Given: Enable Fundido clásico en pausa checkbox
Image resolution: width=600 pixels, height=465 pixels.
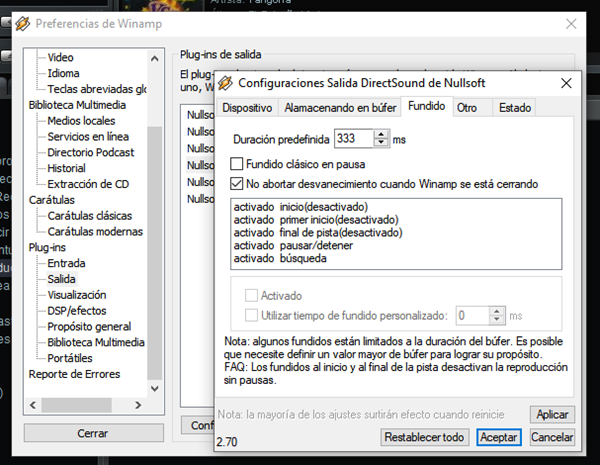Looking at the screenshot, I should coord(236,164).
